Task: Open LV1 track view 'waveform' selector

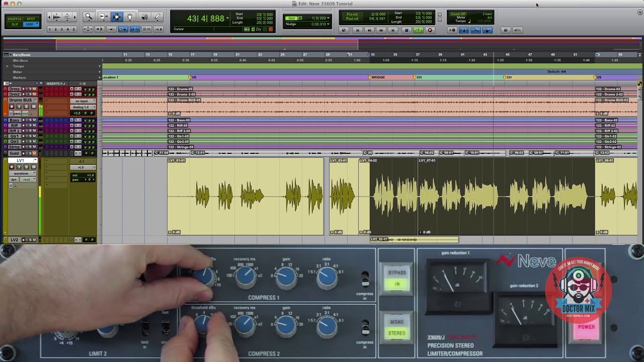Action: (23, 173)
